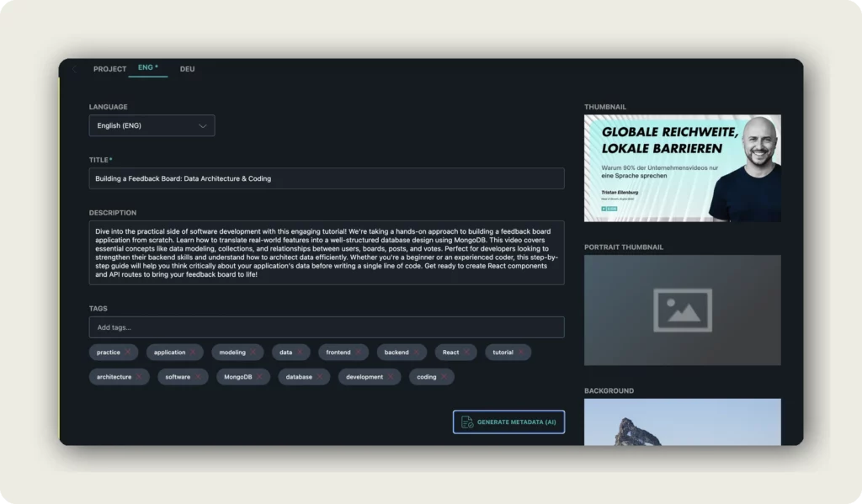Delete the 'architecture' tag with its X
The height and width of the screenshot is (504, 862).
tap(139, 377)
